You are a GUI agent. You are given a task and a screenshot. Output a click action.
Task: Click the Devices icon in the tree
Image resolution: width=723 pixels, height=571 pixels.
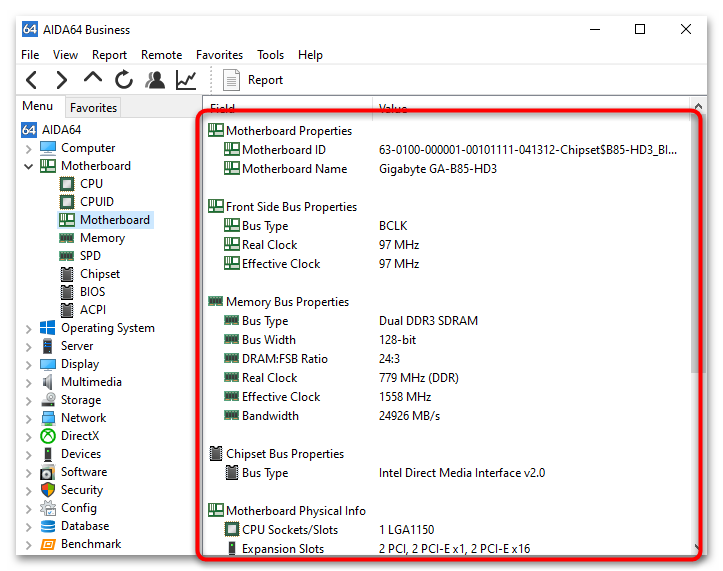pyautogui.click(x=47, y=454)
